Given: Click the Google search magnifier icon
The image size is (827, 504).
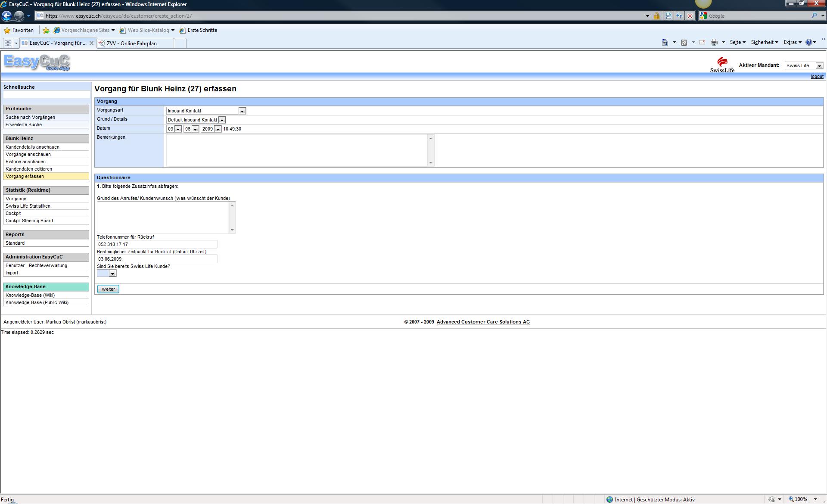Looking at the screenshot, I should coord(814,16).
